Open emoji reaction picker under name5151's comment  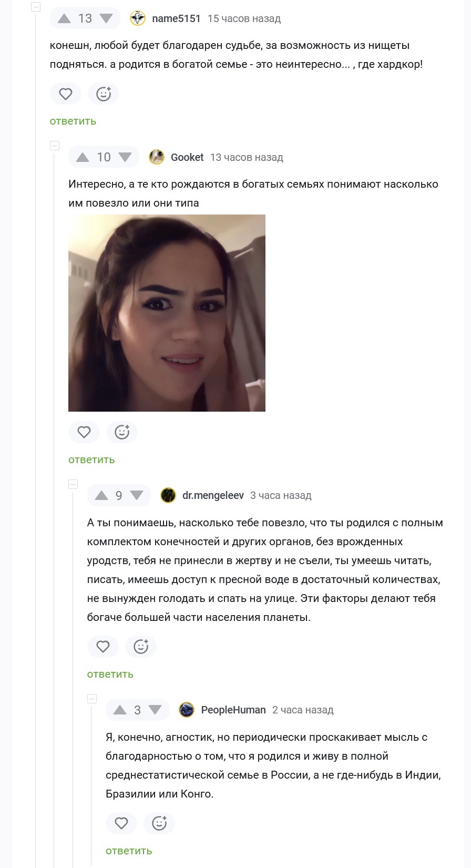click(104, 94)
